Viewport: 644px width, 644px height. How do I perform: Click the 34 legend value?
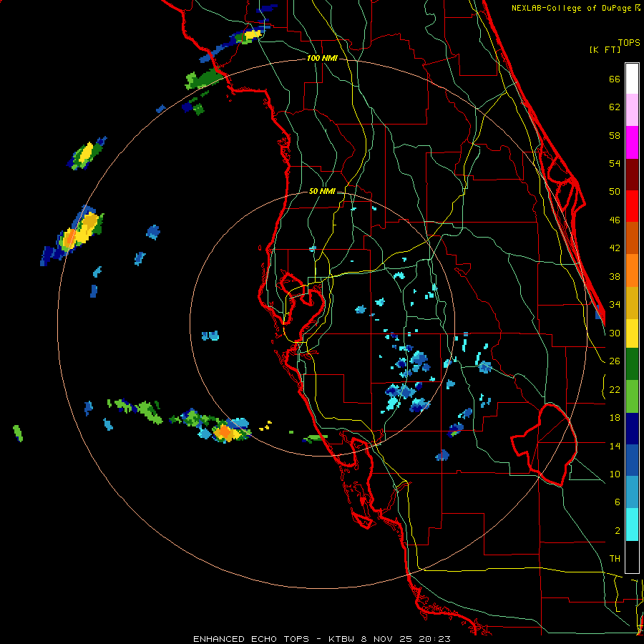click(x=615, y=305)
